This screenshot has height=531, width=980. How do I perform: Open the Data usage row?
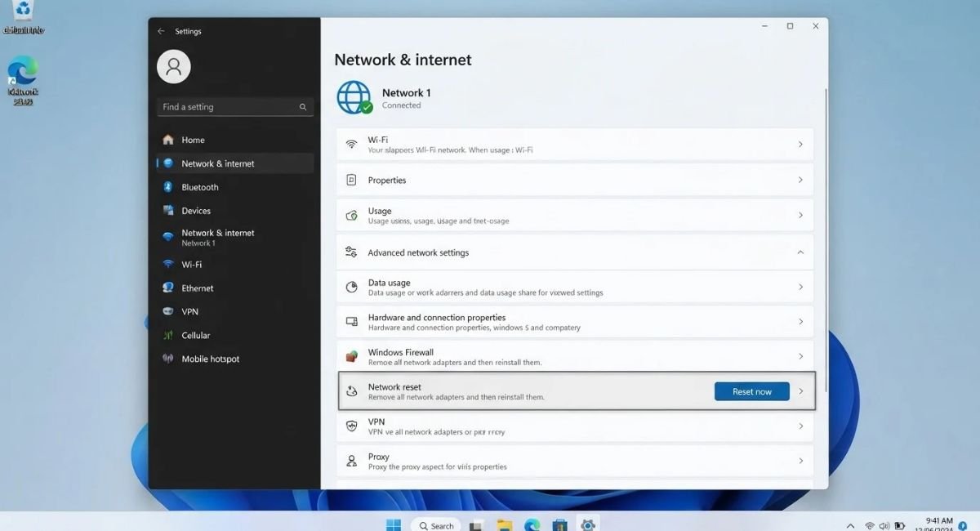pyautogui.click(x=575, y=287)
